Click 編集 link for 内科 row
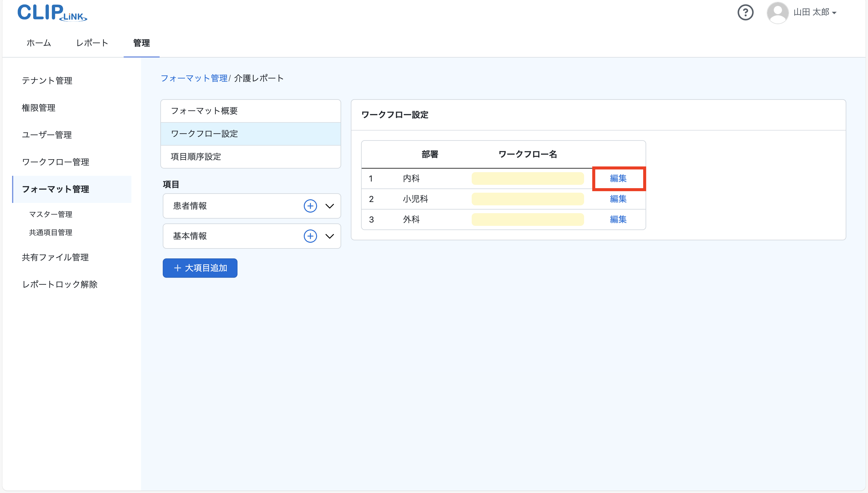 618,179
